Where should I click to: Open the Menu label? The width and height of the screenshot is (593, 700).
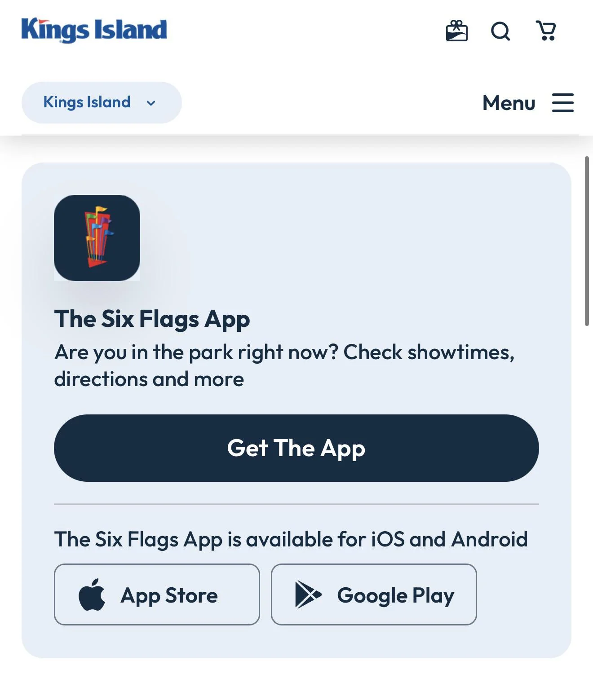point(509,103)
